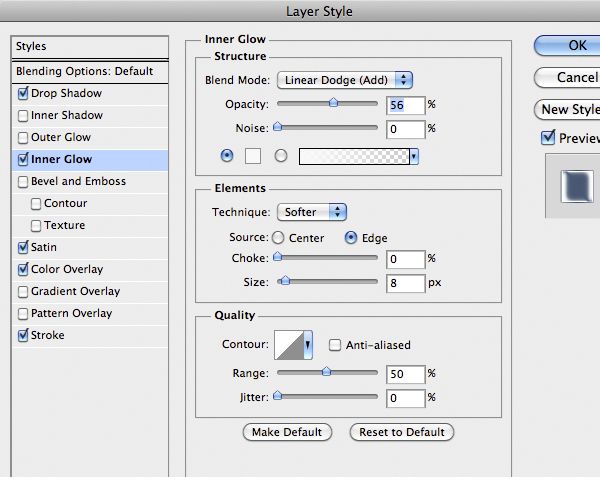Screen dimensions: 600x477
Task: Open Blending Options: Default section
Action: (85, 72)
